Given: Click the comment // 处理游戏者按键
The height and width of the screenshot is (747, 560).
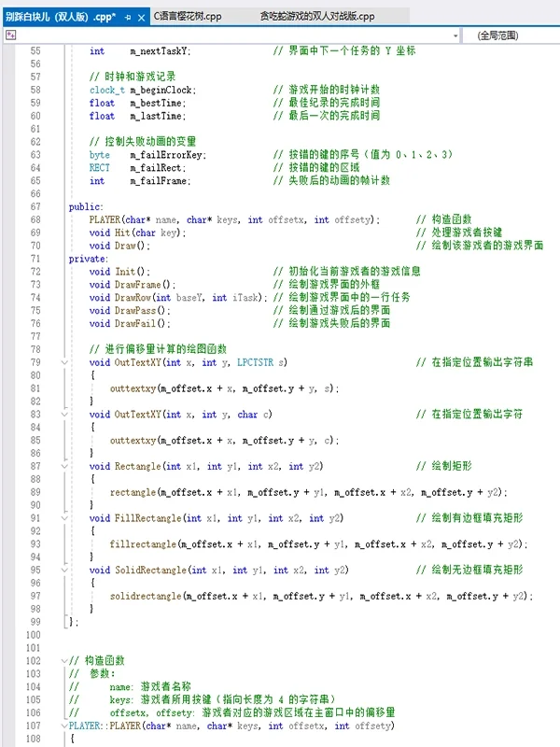Looking at the screenshot, I should click(459, 233).
